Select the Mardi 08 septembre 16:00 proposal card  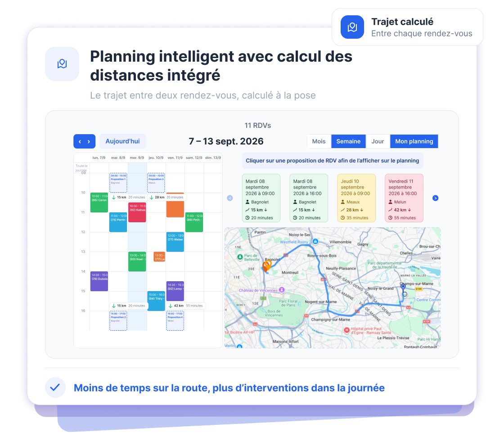309,198
